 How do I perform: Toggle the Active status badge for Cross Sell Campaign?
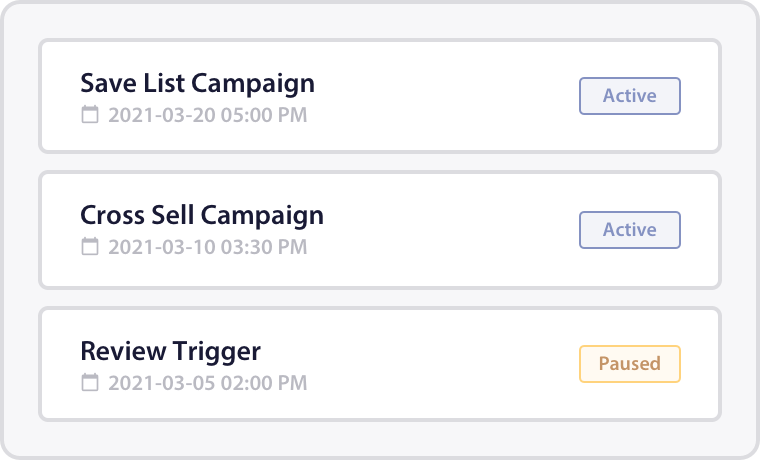tap(630, 230)
